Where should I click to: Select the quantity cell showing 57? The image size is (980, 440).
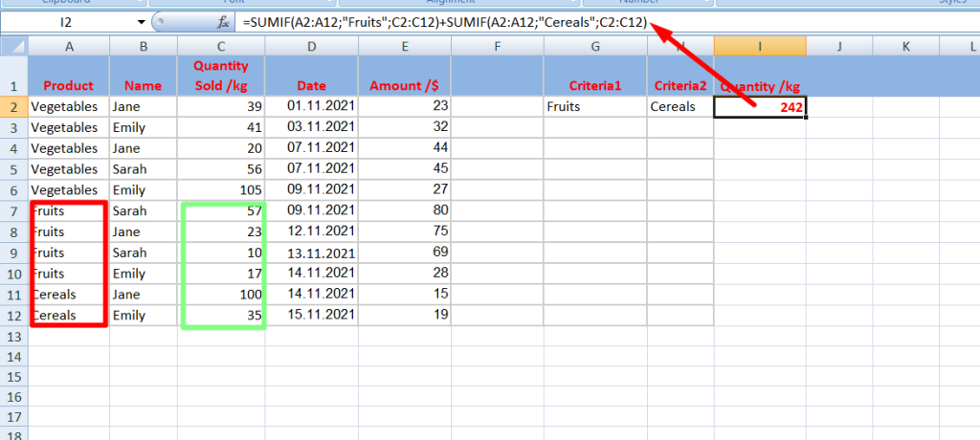point(221,210)
